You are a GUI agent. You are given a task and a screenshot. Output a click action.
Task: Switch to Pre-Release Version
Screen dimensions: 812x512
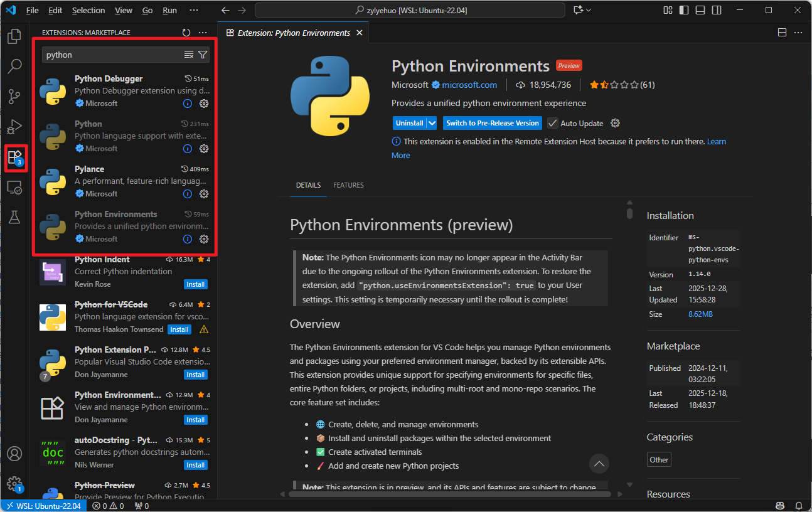coord(493,123)
